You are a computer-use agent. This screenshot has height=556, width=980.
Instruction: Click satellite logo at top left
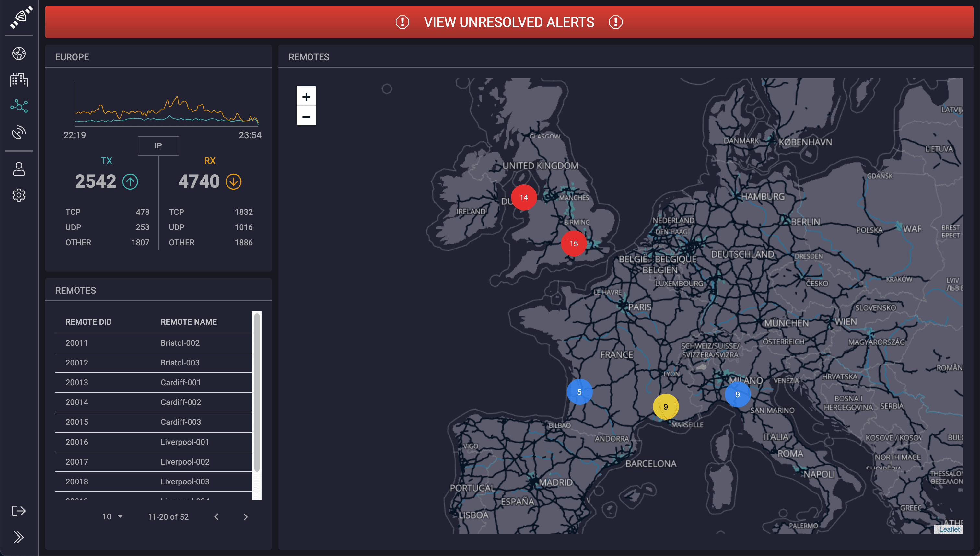(21, 17)
